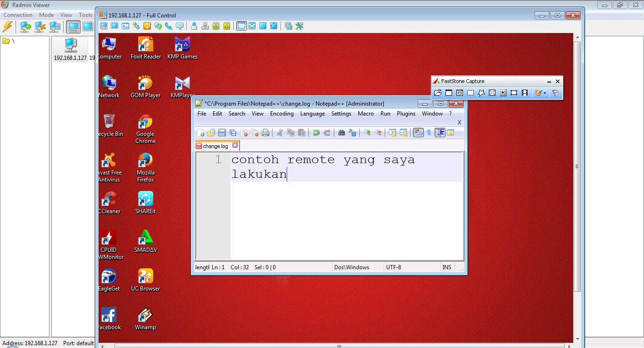Viewport: 644px width, 348px height.
Task: Click the Screen Recorder film icon
Action: pyautogui.click(x=525, y=93)
